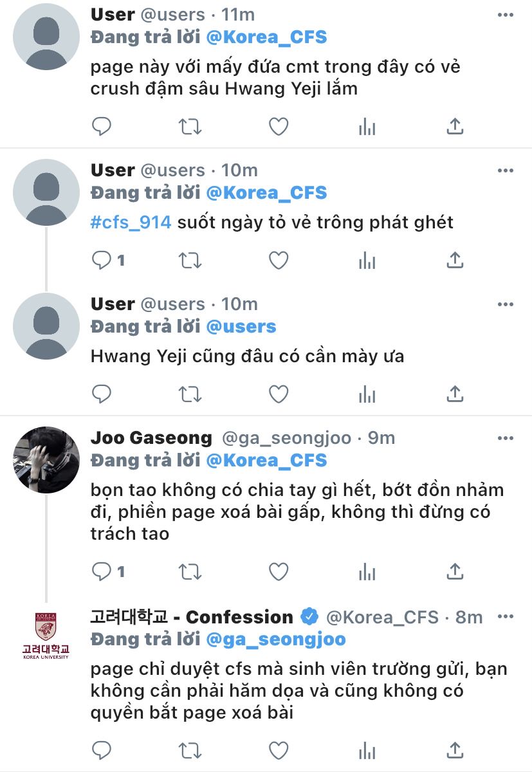View analytics of Joo Gaseong's tweet
This screenshot has height=772, width=532.
(367, 571)
